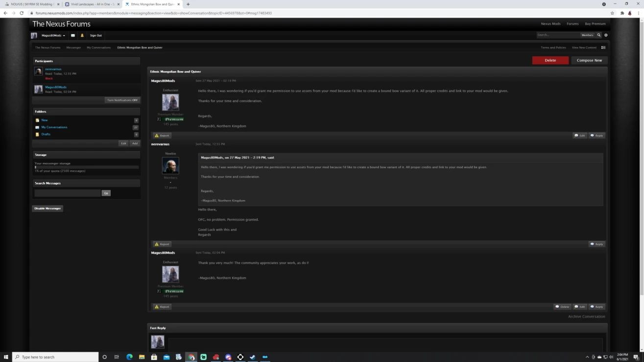Expand the Magus80Mods user dropdown
Screen dimensions: 644x362
pos(53,35)
